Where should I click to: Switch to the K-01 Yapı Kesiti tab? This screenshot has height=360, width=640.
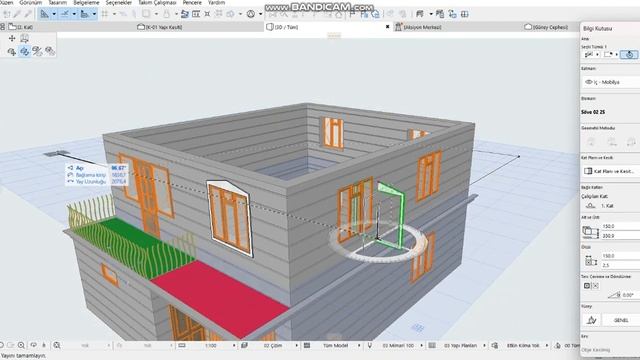[160, 27]
